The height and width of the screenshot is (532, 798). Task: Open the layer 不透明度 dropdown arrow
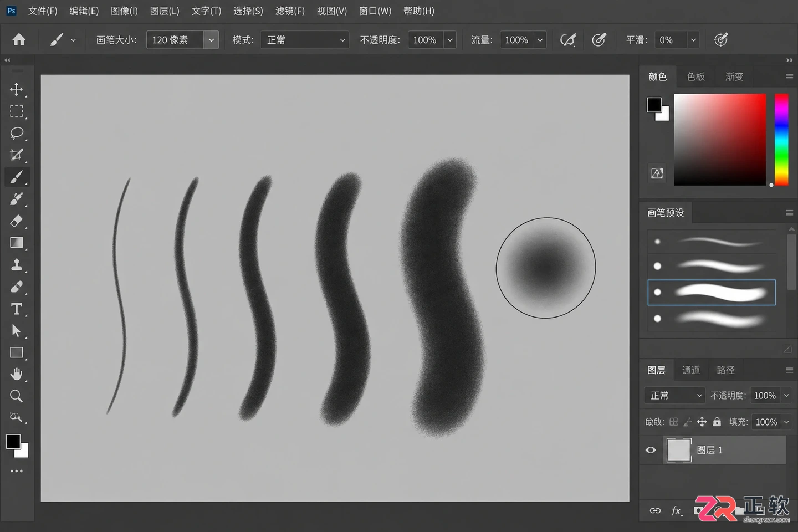click(786, 395)
